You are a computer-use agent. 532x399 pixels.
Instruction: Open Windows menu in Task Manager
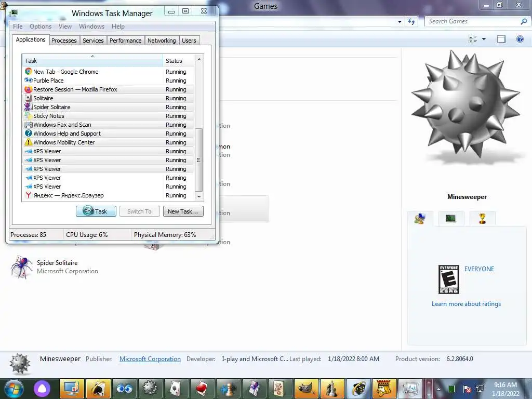click(91, 26)
